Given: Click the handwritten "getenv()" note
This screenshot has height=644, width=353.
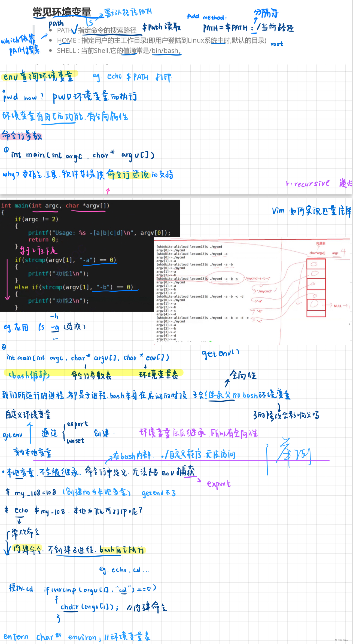Looking at the screenshot, I should 220,353.
